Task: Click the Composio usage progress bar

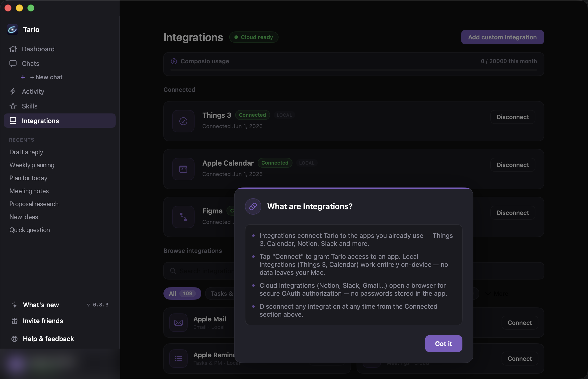Action: click(354, 70)
